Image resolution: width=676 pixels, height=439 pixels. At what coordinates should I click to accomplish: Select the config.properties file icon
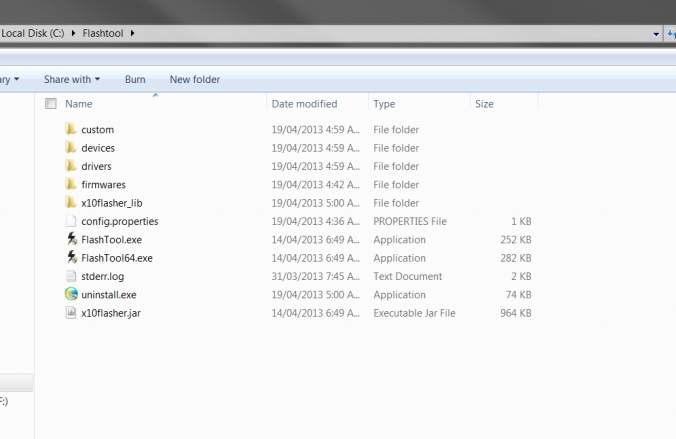click(71, 221)
